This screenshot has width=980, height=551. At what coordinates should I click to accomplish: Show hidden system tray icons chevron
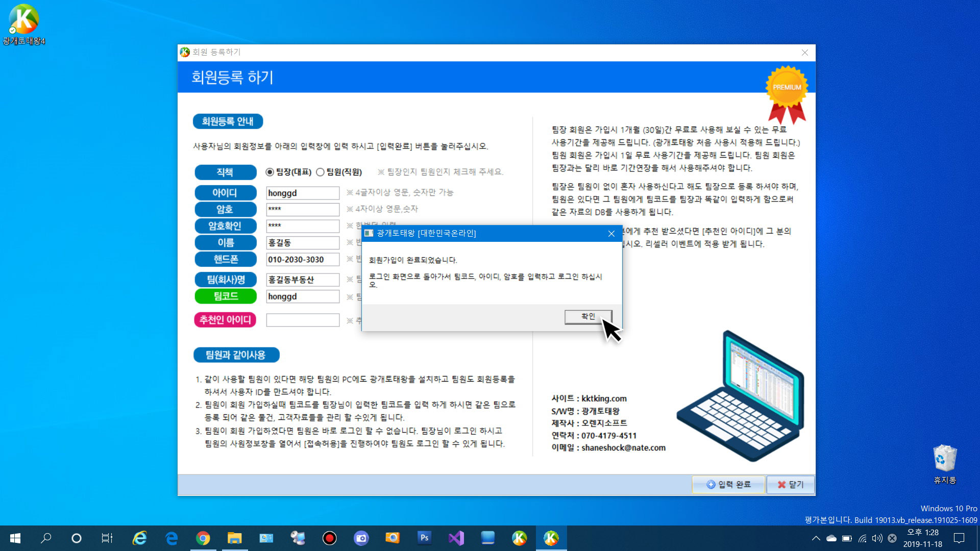pos(816,538)
